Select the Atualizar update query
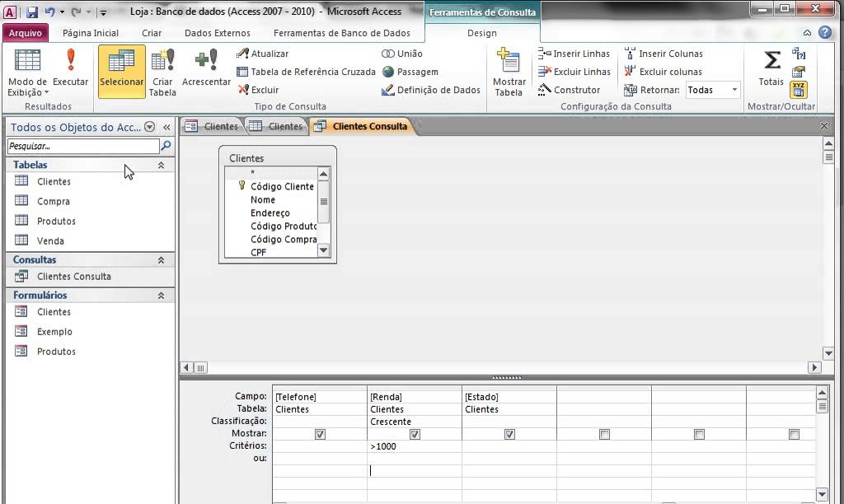Viewport: 844px width, 504px height. pyautogui.click(x=263, y=54)
